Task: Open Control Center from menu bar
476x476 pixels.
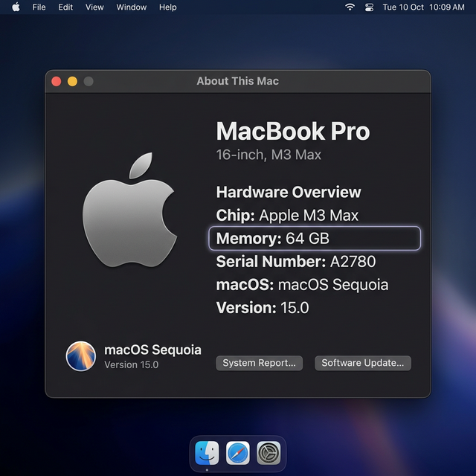Action: [x=369, y=7]
